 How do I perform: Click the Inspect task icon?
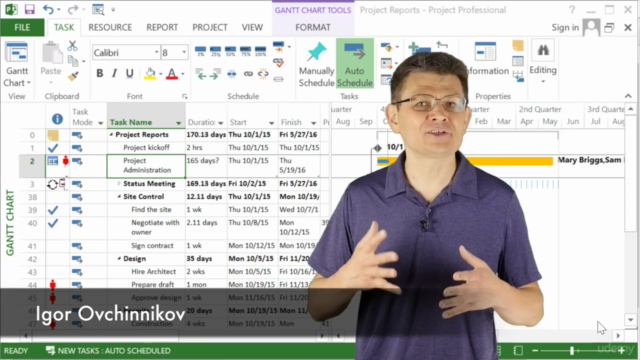386,48
